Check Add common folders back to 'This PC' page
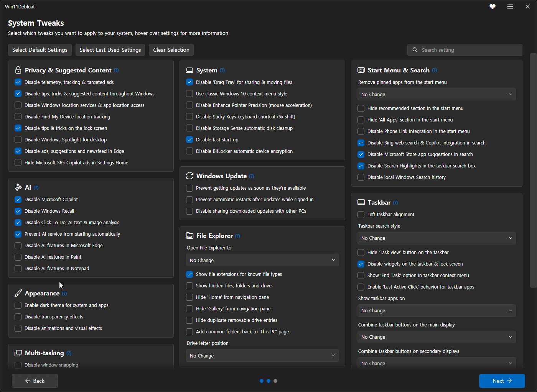The image size is (537, 392). click(189, 331)
